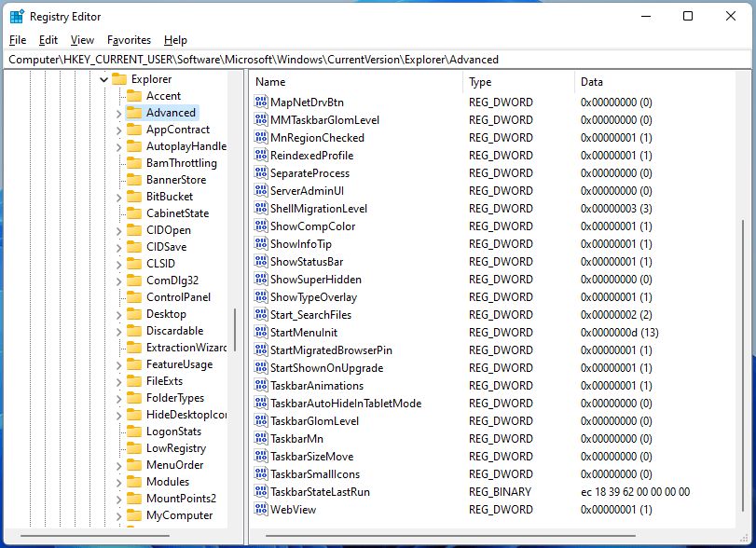Click the values pane vertical scrollbar
The image size is (756, 548).
[x=743, y=364]
